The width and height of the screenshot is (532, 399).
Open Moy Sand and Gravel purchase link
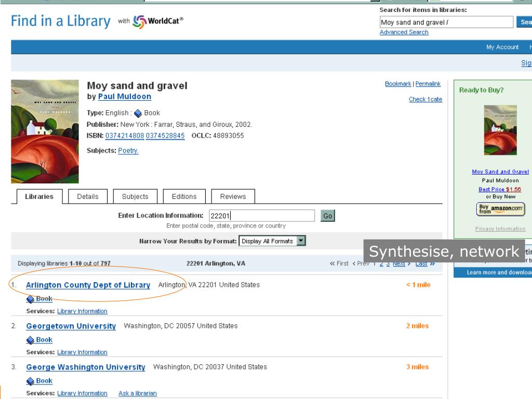pos(500,171)
